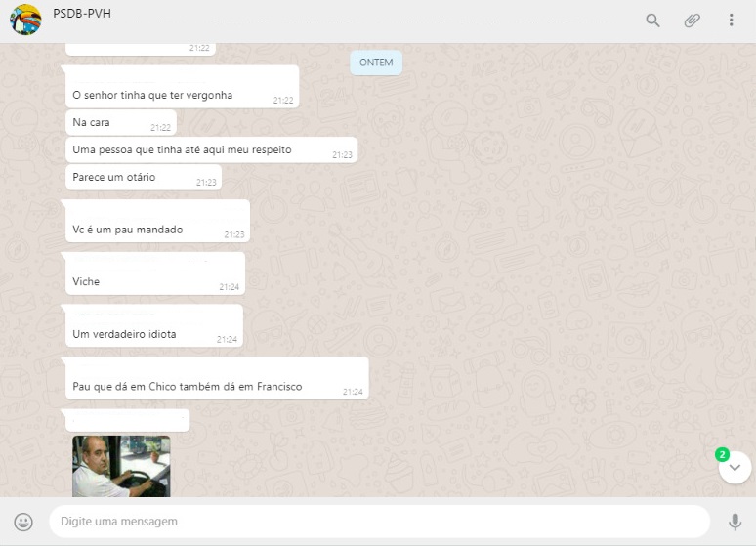Open the emoji picker
The width and height of the screenshot is (756, 546).
pyautogui.click(x=23, y=522)
